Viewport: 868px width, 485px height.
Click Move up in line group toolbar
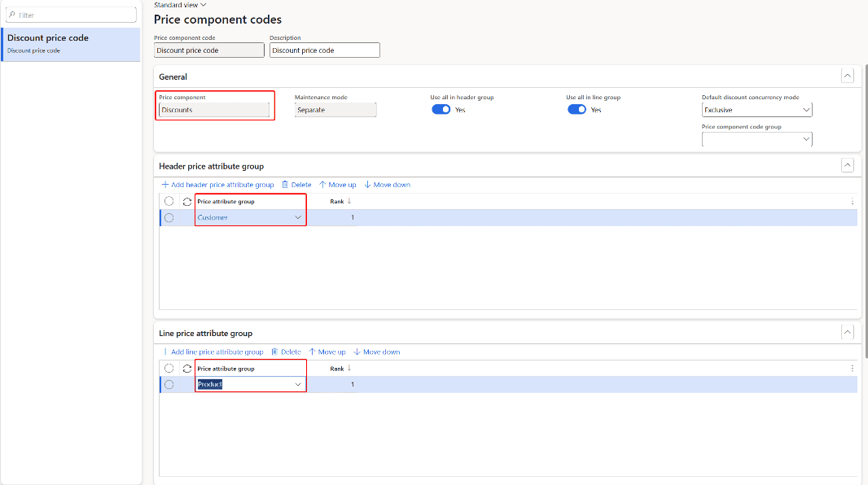click(x=327, y=352)
